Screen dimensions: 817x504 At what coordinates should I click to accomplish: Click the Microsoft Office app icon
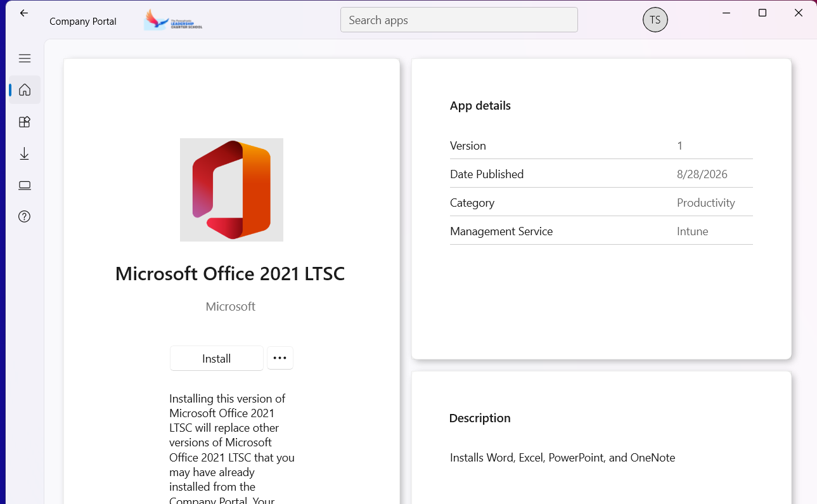[x=231, y=190]
